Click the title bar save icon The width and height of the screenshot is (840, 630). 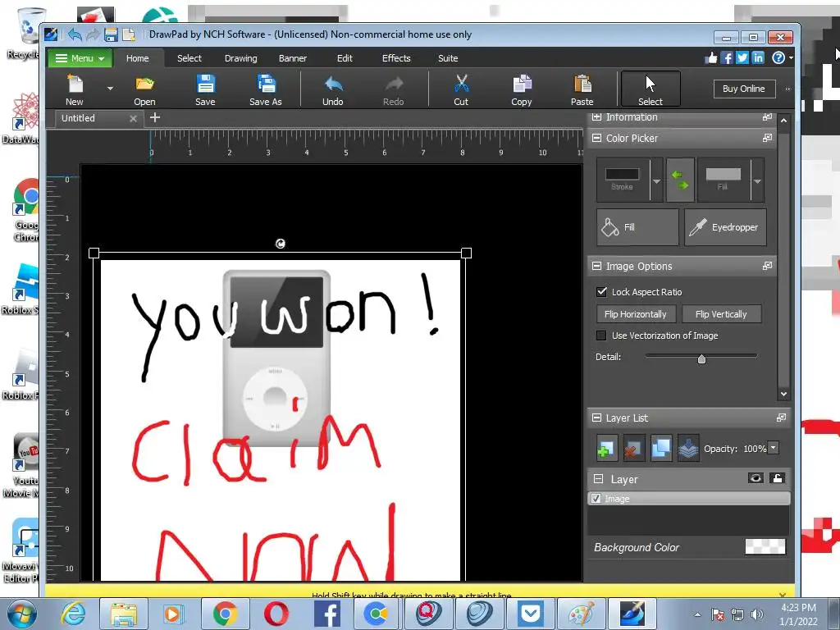click(x=111, y=34)
